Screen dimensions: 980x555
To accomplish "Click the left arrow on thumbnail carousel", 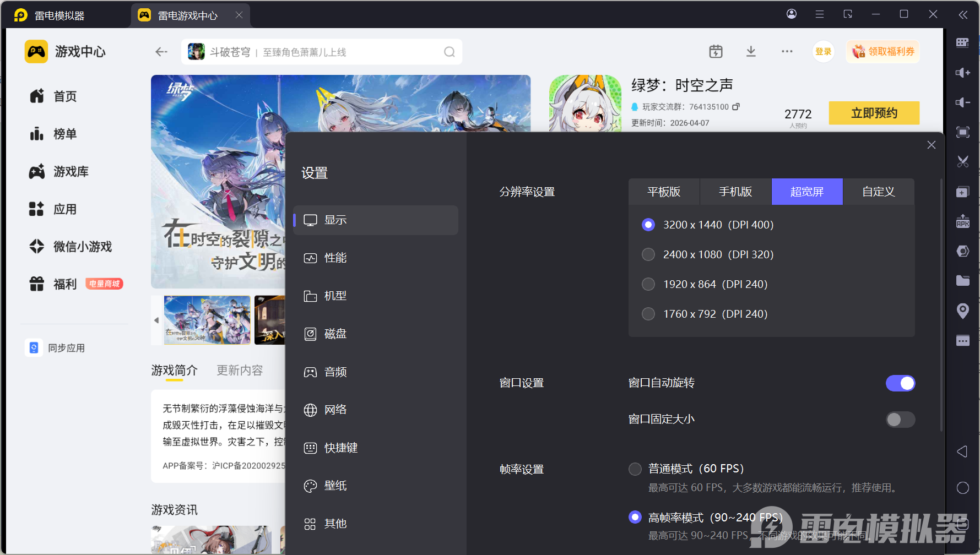I will pyautogui.click(x=156, y=320).
